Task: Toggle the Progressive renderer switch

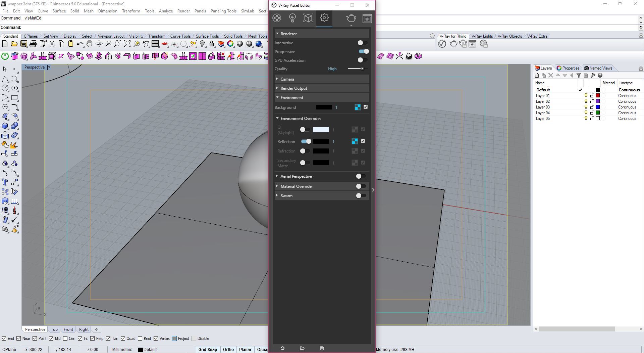Action: coord(364,51)
